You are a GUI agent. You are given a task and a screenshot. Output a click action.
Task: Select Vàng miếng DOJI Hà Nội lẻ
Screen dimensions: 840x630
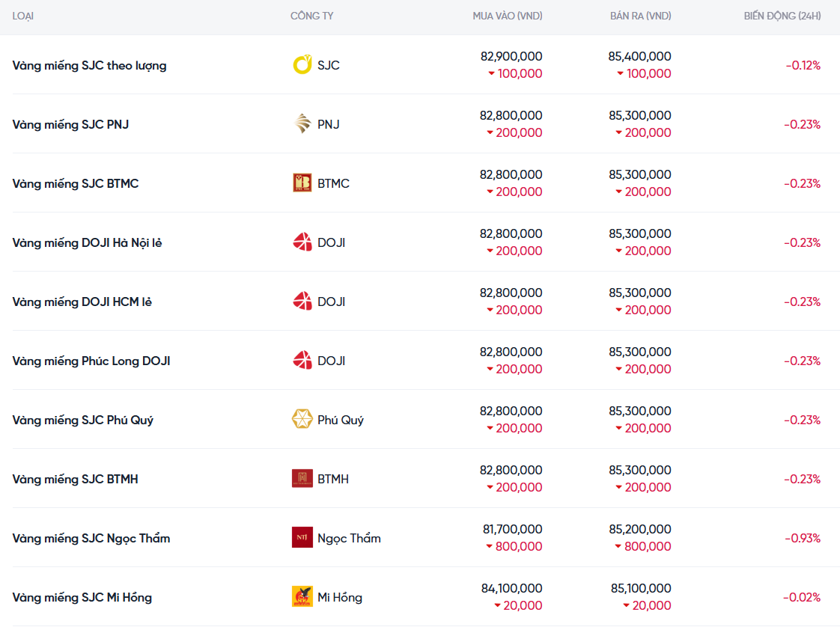[87, 242]
